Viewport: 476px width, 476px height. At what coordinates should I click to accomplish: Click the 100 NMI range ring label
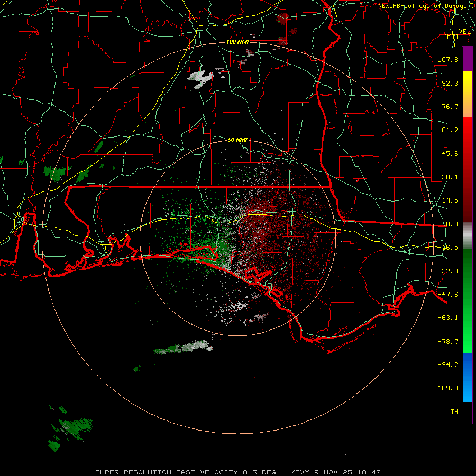(237, 42)
